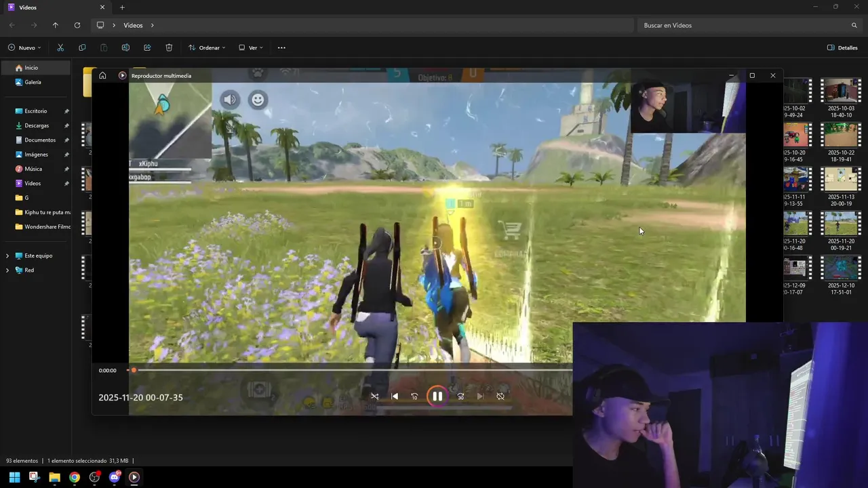Close the Videos tab
868x488 pixels.
point(102,7)
